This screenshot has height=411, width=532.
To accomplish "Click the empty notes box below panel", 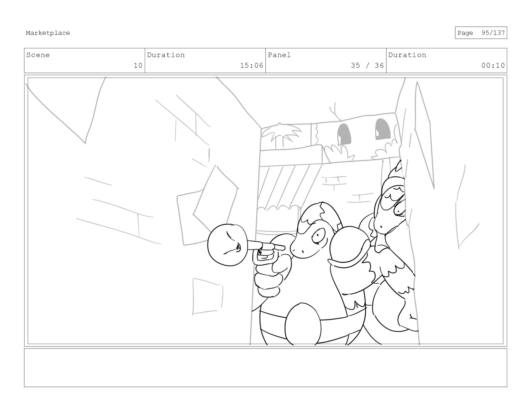I will 265,367.
